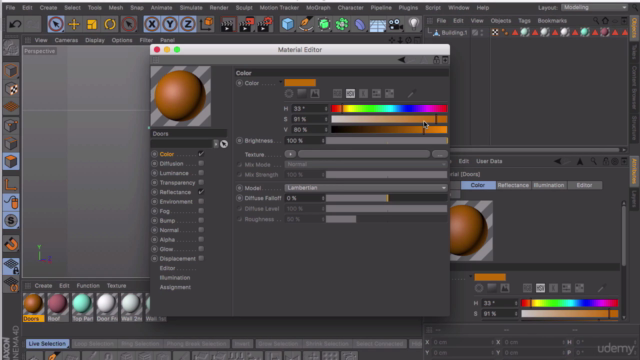Open Editor section in Material Editor

click(x=167, y=268)
